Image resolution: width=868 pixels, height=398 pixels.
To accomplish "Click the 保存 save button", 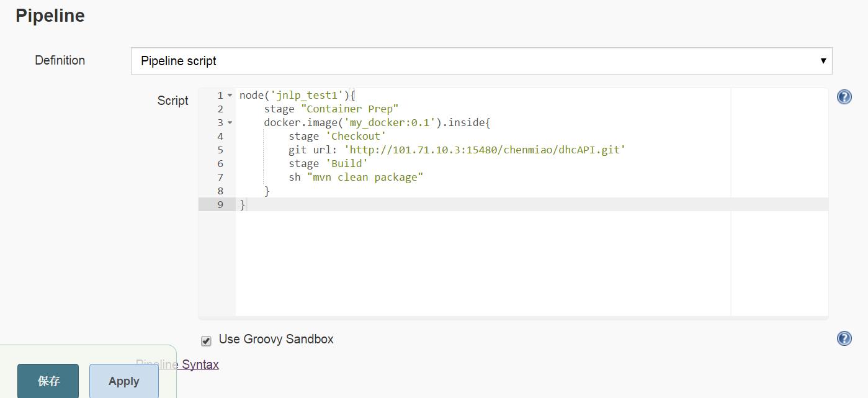I will pos(48,381).
